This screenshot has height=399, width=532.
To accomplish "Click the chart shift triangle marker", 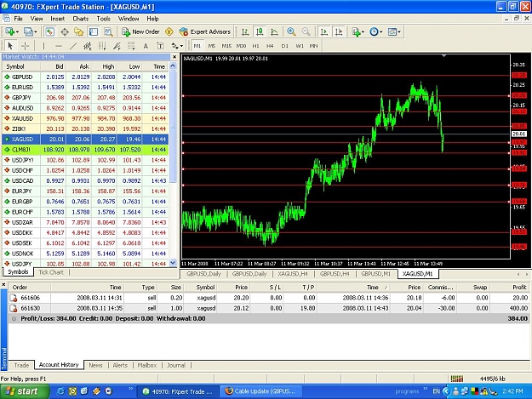I will [x=443, y=55].
